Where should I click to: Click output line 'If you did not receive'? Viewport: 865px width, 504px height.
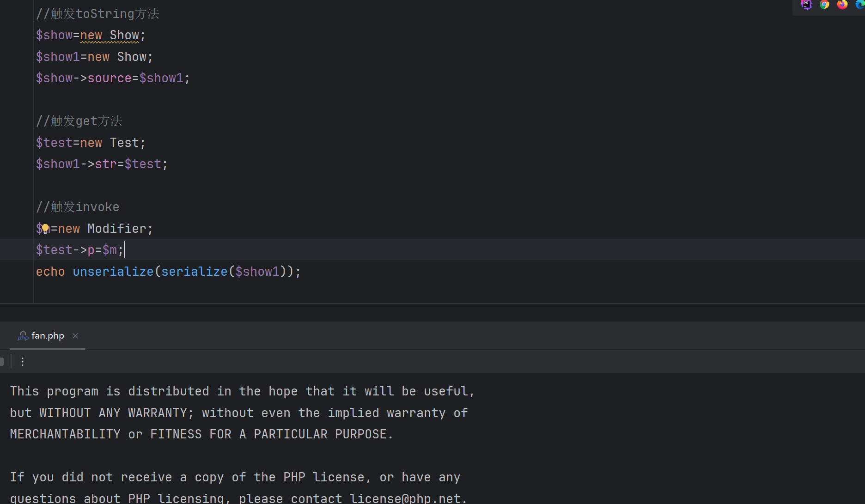[235, 477]
